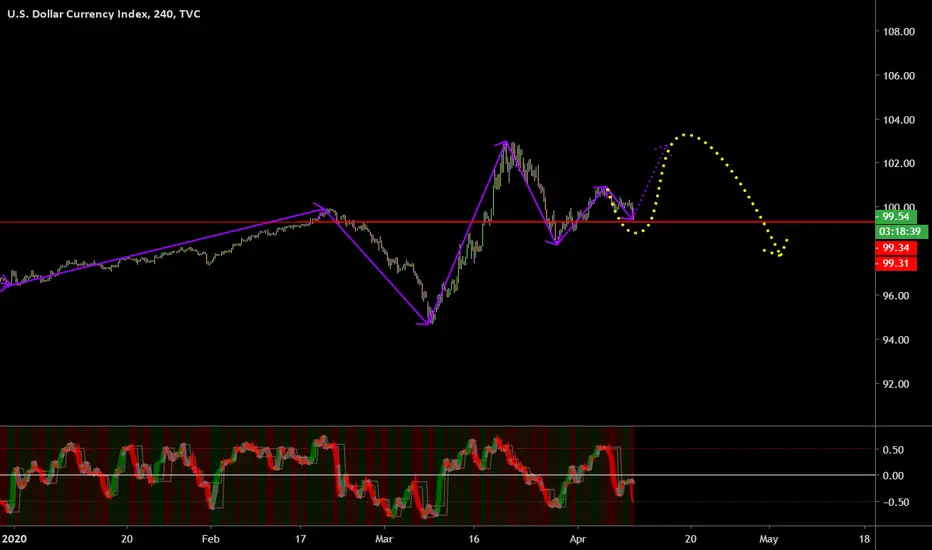This screenshot has width=932, height=550.
Task: Click the Feb date label on time axis
Action: 210,539
